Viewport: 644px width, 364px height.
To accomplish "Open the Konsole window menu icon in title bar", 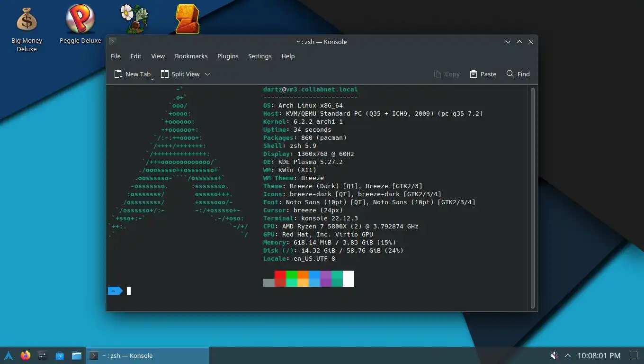I will point(112,42).
